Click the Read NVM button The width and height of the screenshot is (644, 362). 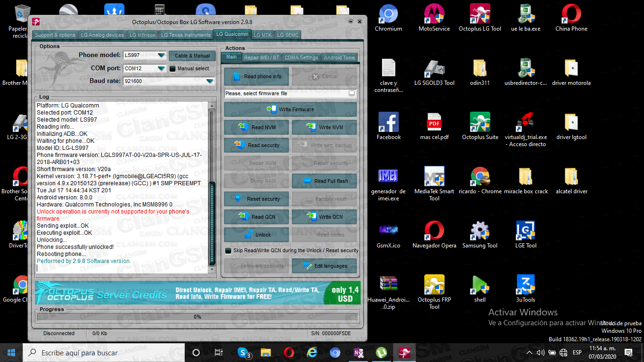tap(256, 127)
